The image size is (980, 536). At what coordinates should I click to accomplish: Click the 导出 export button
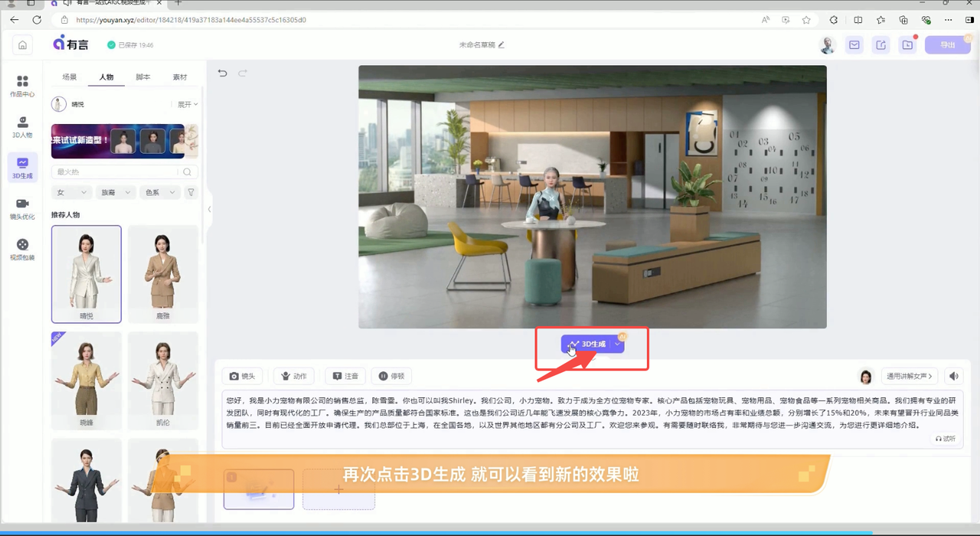tap(947, 45)
